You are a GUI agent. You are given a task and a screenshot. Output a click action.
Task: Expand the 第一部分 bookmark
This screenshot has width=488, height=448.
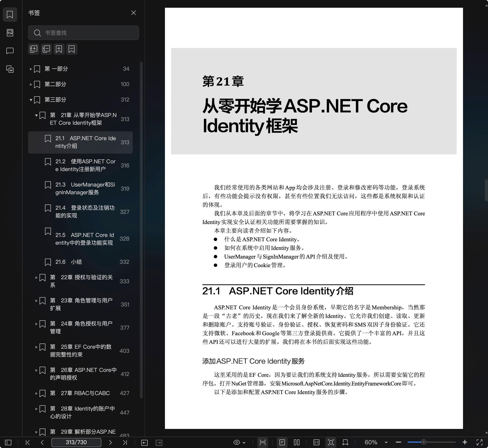[31, 69]
